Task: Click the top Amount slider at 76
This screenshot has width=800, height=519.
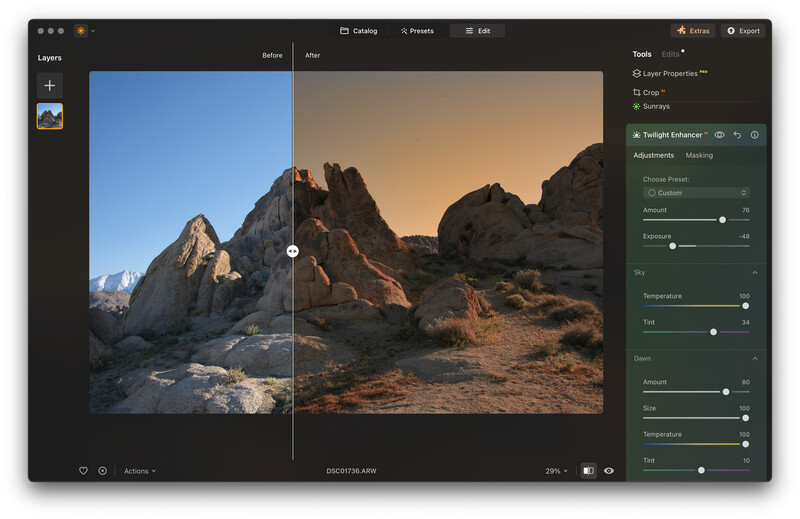Action: (x=696, y=220)
